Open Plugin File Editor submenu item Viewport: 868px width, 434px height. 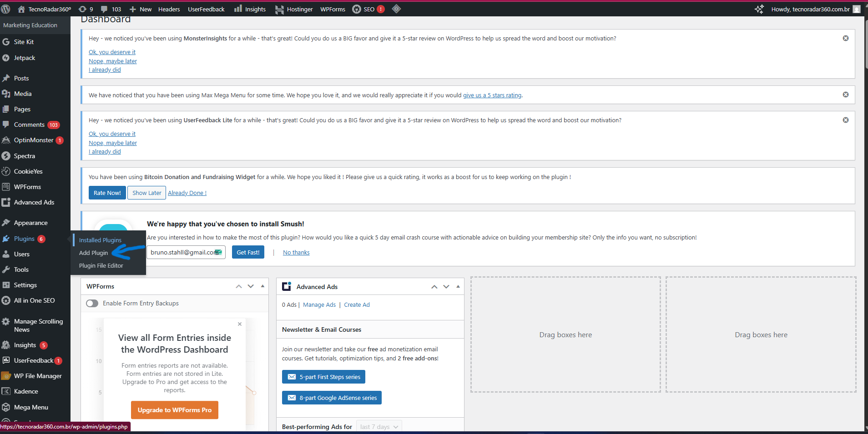pyautogui.click(x=101, y=265)
